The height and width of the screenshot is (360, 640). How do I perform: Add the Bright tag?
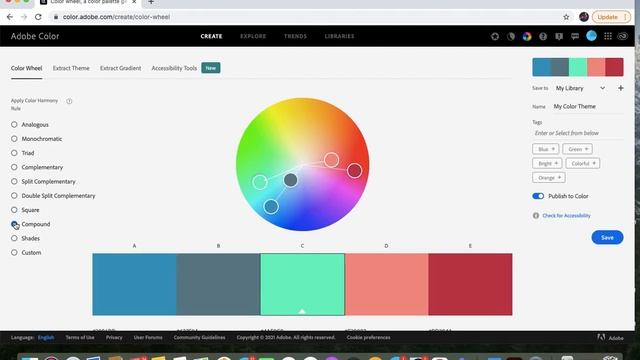[x=547, y=163]
